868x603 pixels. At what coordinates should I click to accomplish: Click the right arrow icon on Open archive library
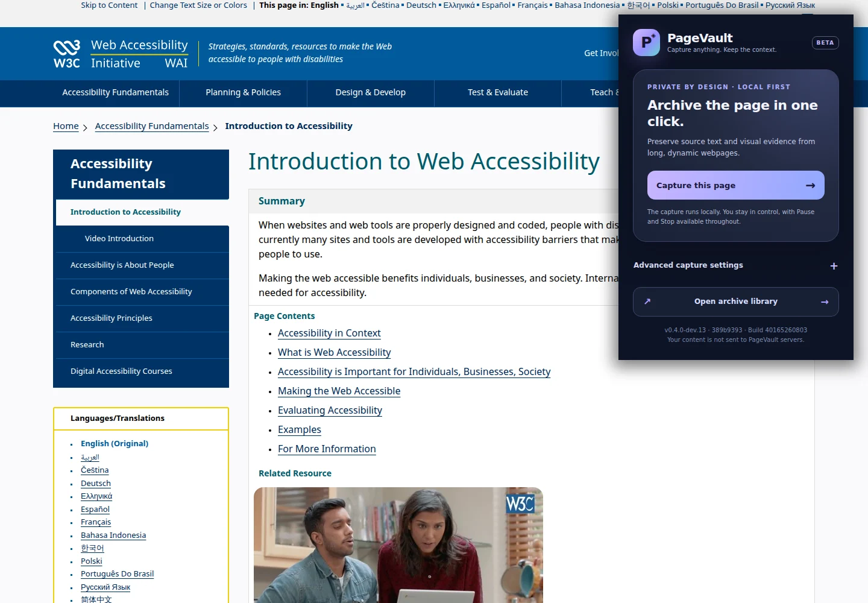[x=825, y=302]
